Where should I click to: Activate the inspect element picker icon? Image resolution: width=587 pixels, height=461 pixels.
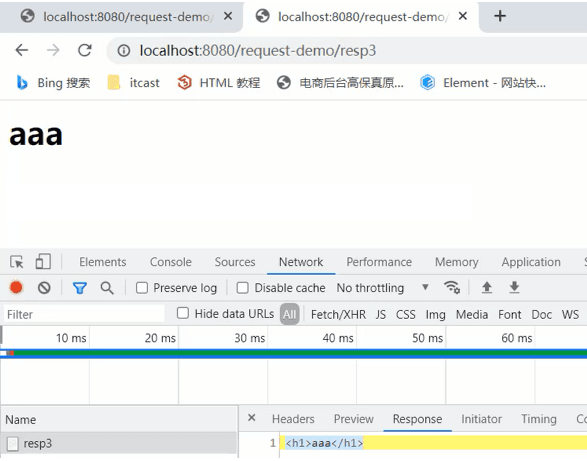[16, 262]
